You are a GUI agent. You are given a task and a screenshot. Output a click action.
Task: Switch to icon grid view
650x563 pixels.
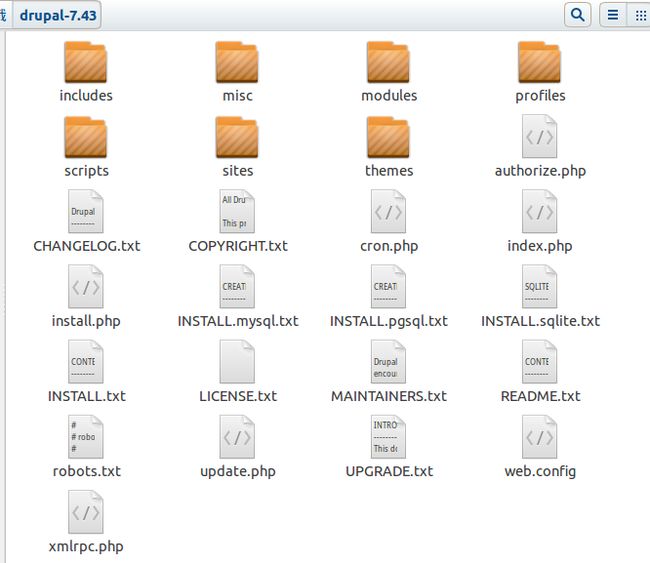pos(639,15)
